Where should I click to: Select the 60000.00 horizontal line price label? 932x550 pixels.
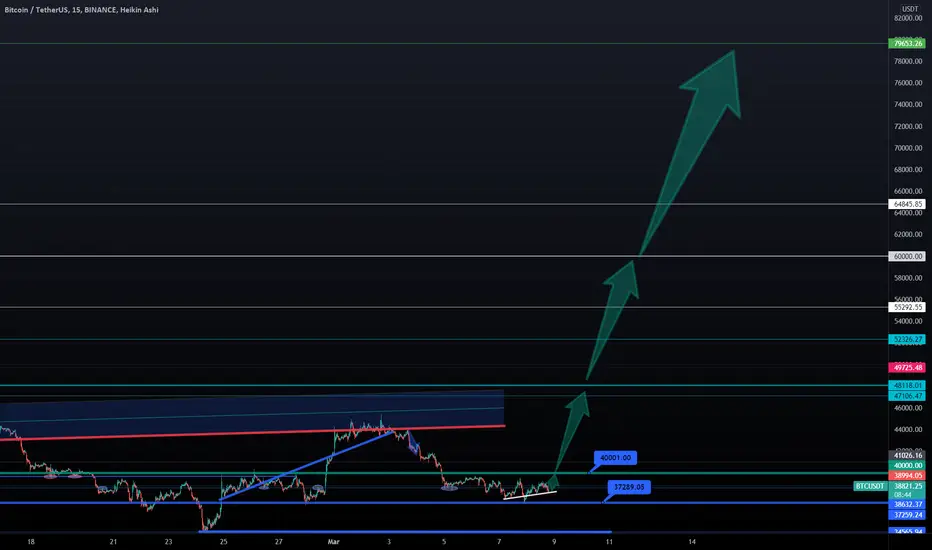[x=907, y=256]
